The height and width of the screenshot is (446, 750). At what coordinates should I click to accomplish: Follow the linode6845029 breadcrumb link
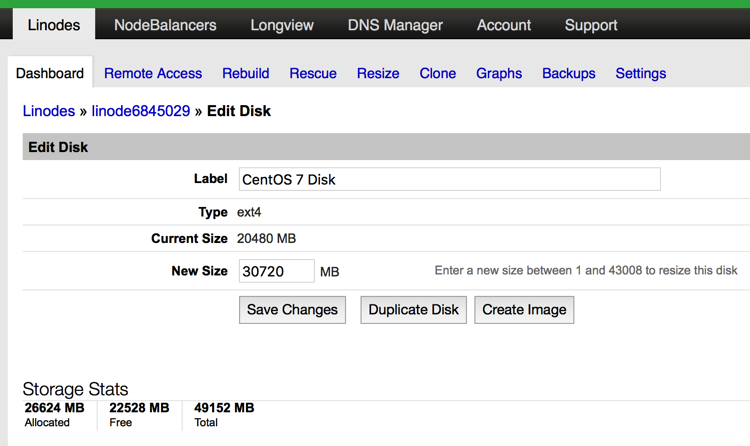(x=141, y=111)
